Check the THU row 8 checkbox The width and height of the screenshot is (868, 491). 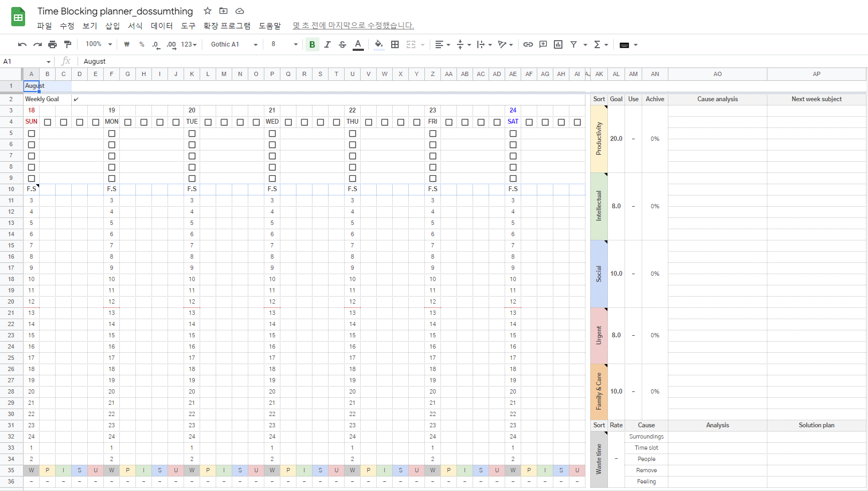click(353, 167)
